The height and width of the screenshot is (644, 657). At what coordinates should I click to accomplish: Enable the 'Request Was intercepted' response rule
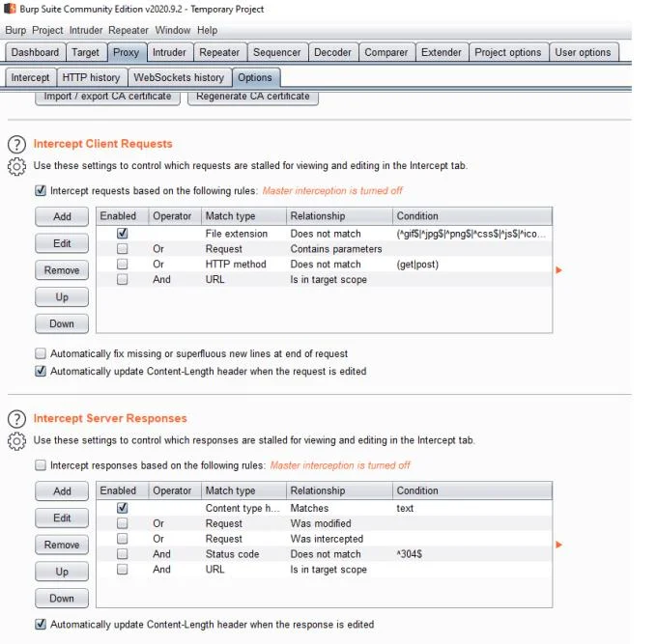(123, 539)
